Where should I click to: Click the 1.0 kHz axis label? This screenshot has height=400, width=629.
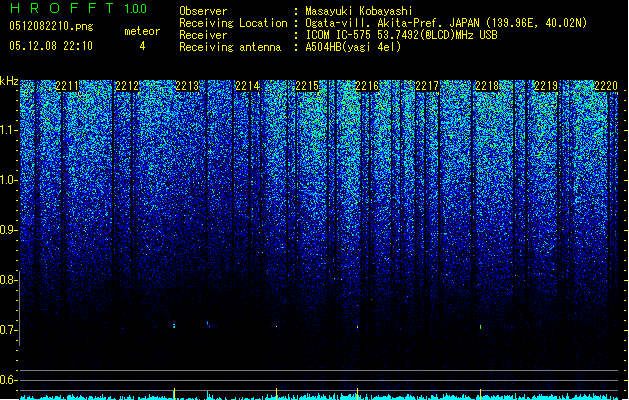9,180
